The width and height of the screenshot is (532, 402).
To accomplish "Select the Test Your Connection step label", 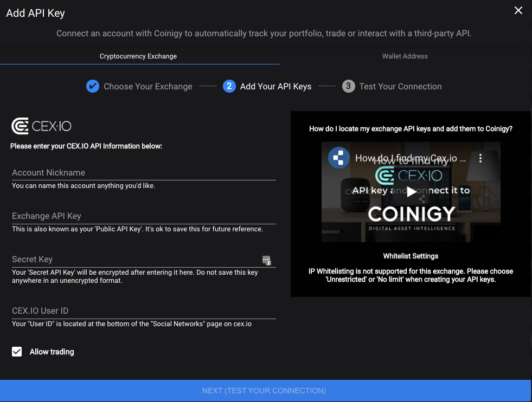I will (x=400, y=87).
